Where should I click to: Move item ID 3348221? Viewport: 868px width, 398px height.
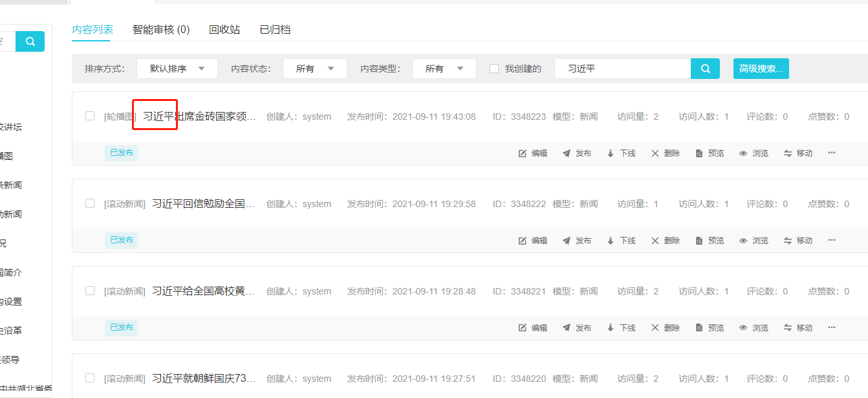click(x=798, y=328)
